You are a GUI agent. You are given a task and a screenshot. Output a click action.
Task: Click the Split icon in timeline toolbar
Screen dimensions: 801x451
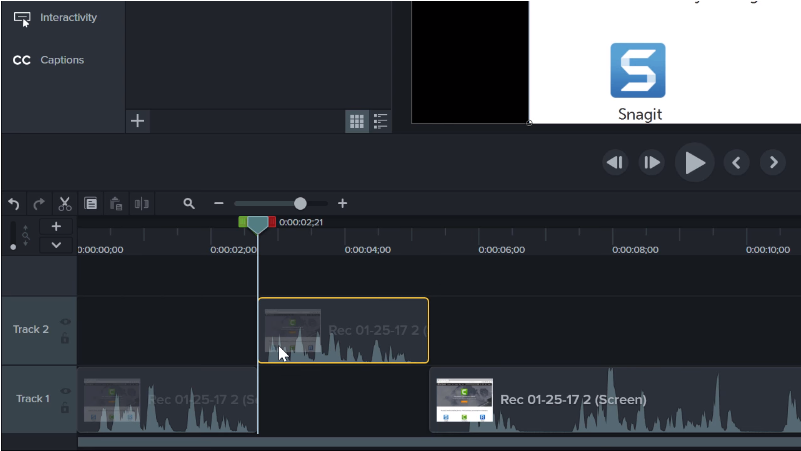[x=142, y=204]
